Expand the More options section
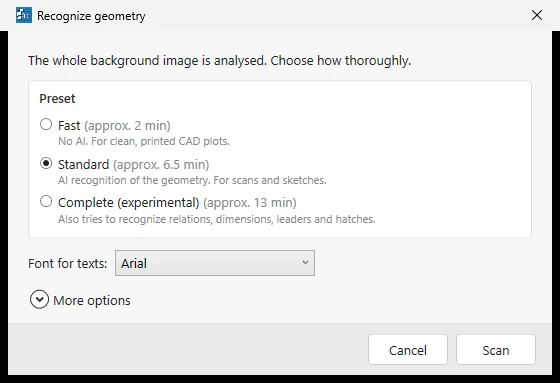This screenshot has height=383, width=560. pos(39,299)
